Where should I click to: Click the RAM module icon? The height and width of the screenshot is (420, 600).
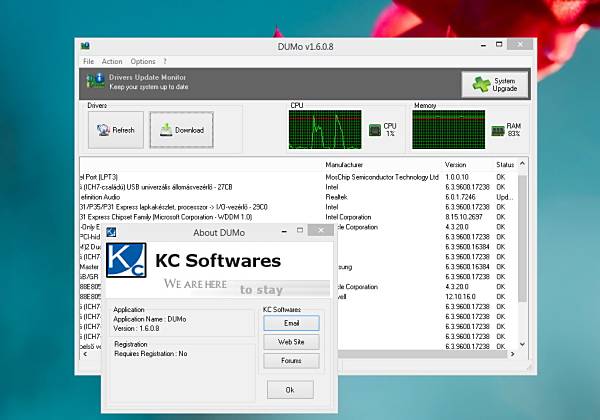[497, 131]
